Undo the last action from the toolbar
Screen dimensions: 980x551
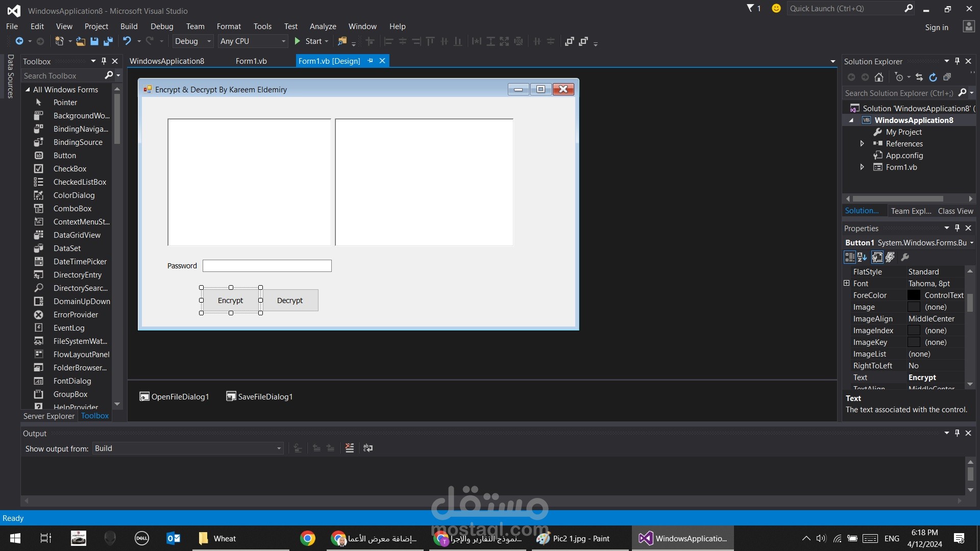pos(127,41)
